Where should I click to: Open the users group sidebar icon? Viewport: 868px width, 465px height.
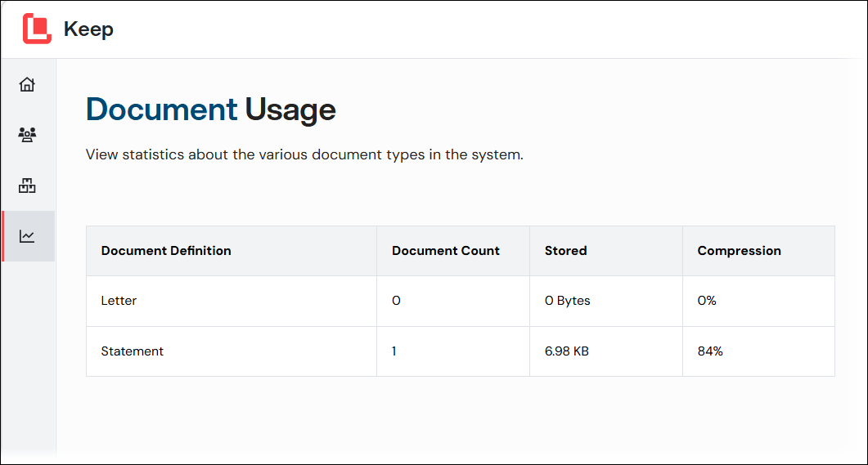[27, 134]
